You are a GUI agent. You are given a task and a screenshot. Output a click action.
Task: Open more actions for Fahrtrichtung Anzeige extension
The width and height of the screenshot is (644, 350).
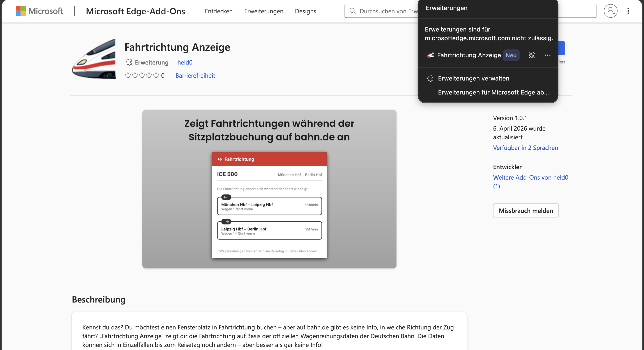click(x=547, y=55)
